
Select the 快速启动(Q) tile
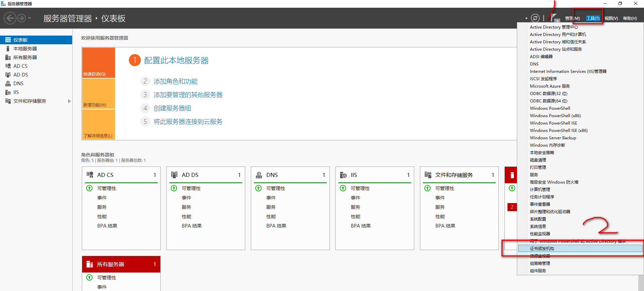99,63
